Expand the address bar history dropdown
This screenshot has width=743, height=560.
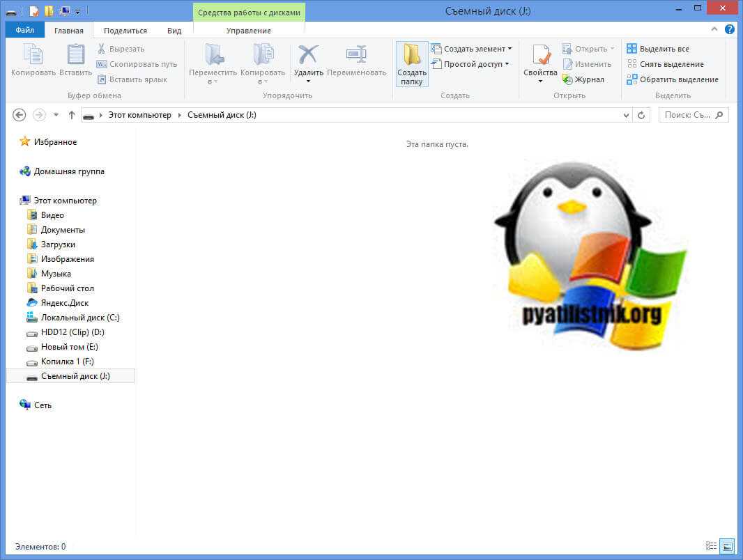pyautogui.click(x=626, y=115)
